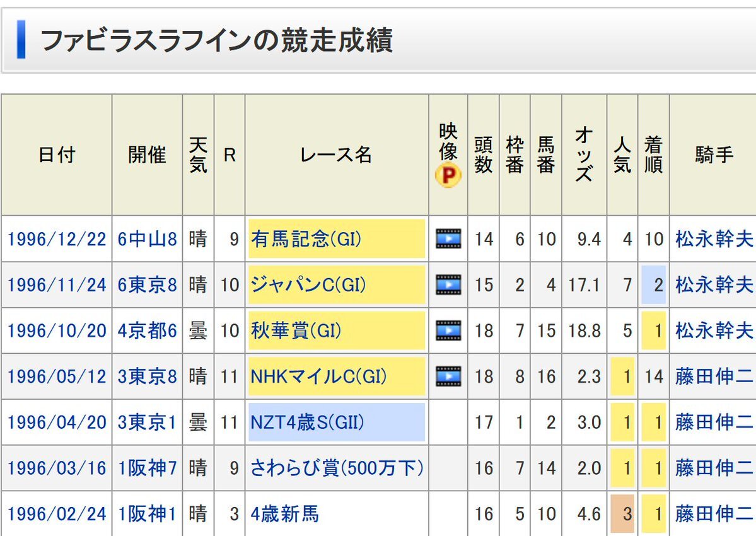Open the 有馬記念(GI) race link
Screen dimensions: 756x536
coord(306,238)
